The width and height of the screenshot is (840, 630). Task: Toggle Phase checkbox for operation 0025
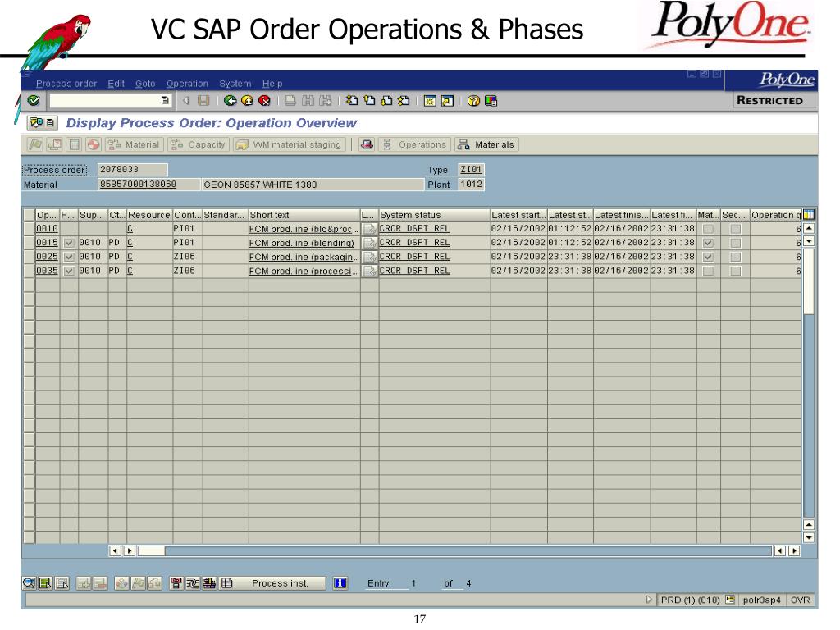pos(69,257)
